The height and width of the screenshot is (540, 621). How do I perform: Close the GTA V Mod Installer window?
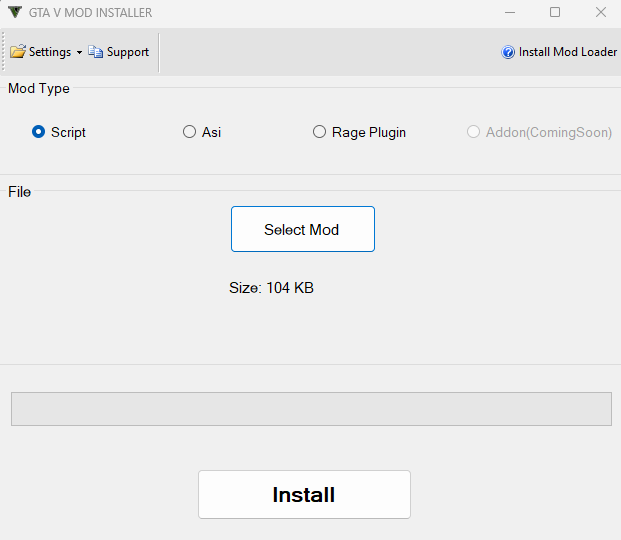pos(601,12)
